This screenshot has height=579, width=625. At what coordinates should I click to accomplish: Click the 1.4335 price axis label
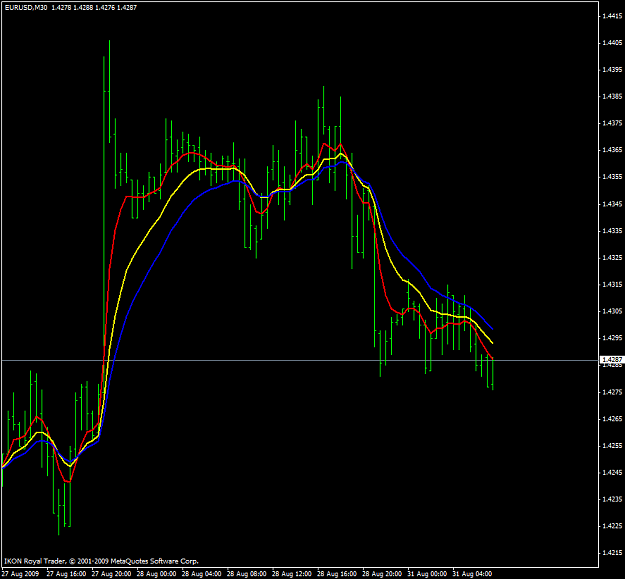point(612,231)
